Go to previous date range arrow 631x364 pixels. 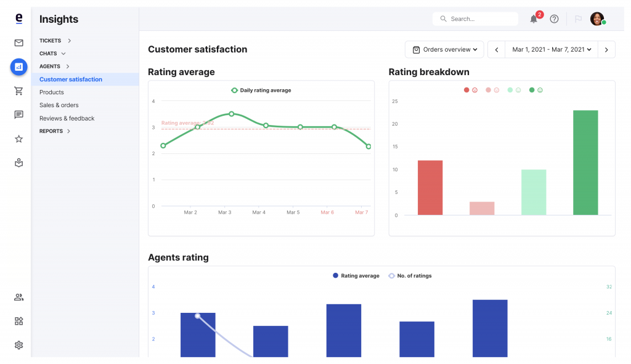pos(497,49)
